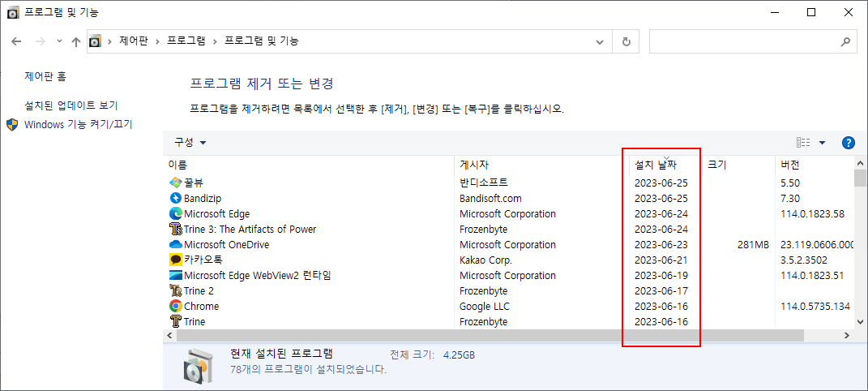Viewport: 868px width, 391px height.
Task: Click the Google LLC publisher cell
Action: (485, 307)
